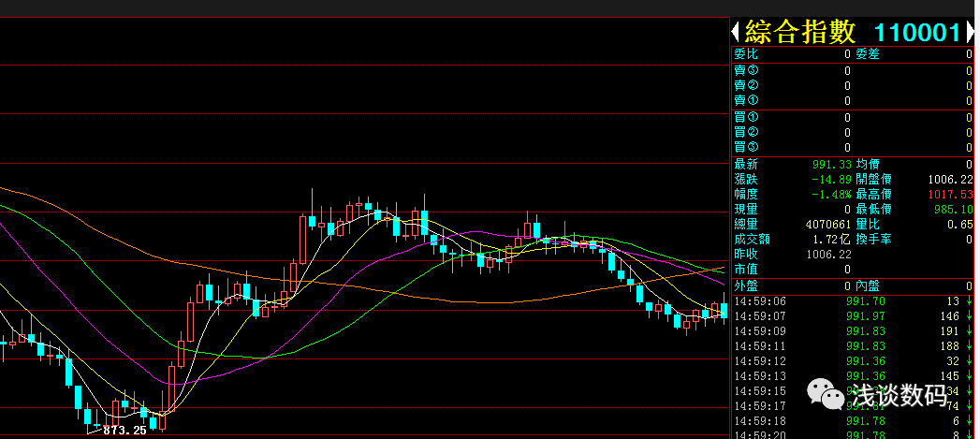
Task: Click the 均價 label
Action: (868, 165)
